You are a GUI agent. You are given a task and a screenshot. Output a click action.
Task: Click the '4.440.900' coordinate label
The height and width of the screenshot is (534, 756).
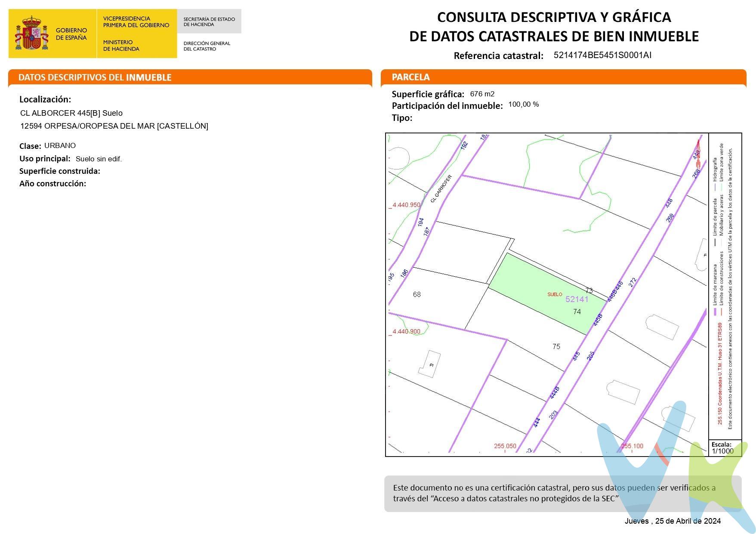(406, 332)
